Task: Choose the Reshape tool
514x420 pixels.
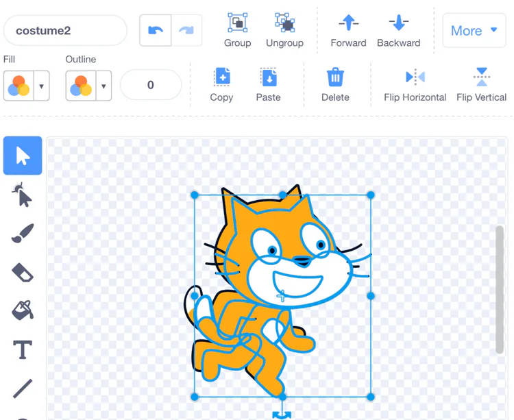Action: tap(23, 195)
